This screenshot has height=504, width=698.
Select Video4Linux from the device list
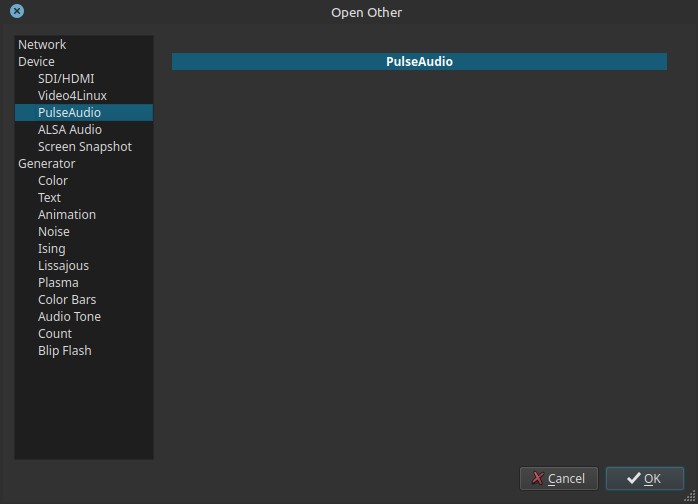click(x=72, y=96)
